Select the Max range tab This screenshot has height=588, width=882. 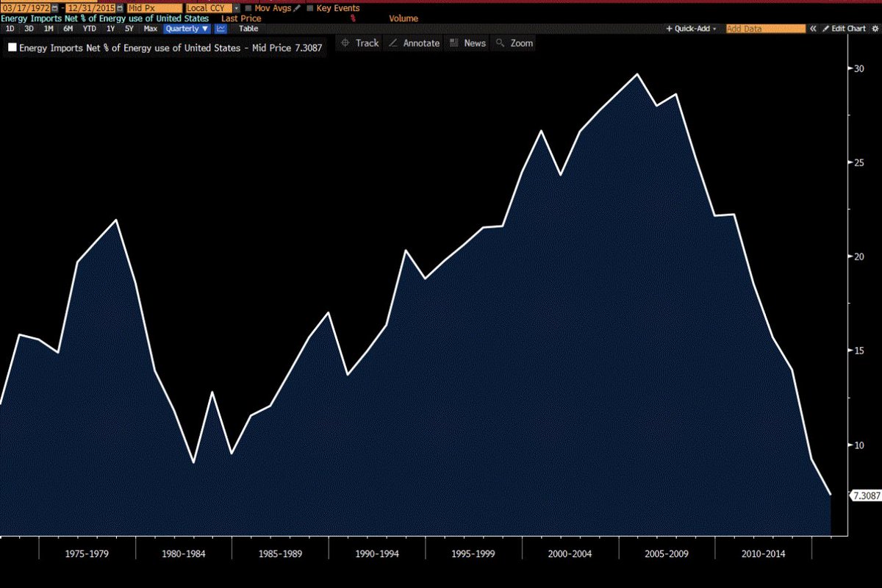tap(151, 29)
